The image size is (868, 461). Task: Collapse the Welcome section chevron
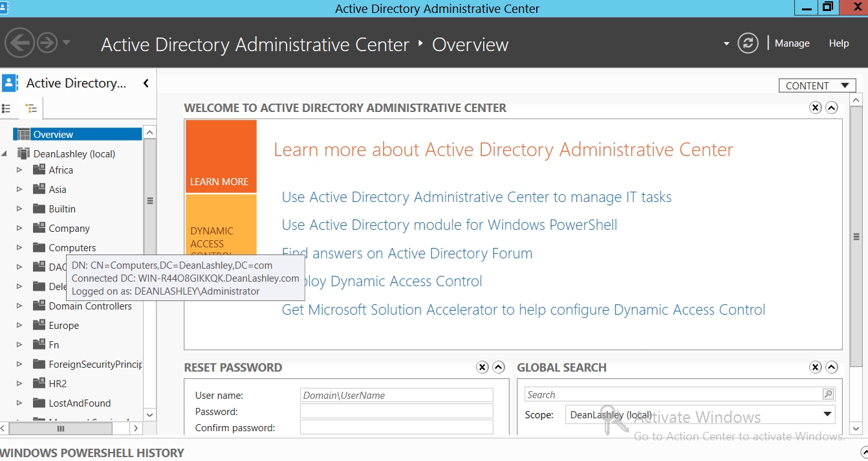[x=832, y=107]
